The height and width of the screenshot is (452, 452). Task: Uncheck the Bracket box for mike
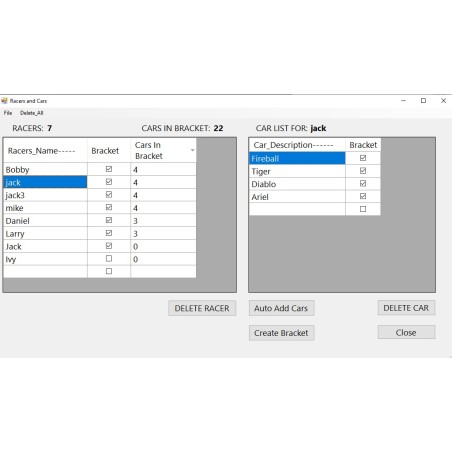pos(109,207)
